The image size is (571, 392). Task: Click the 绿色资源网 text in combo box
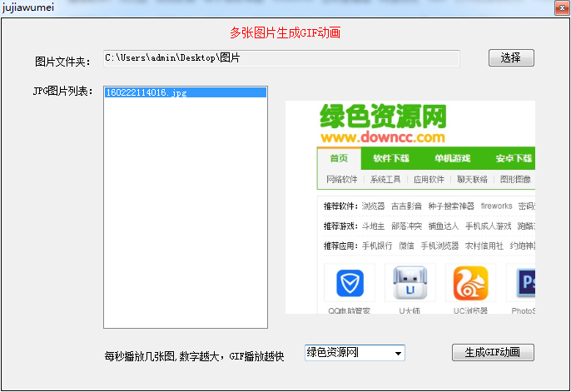(332, 352)
